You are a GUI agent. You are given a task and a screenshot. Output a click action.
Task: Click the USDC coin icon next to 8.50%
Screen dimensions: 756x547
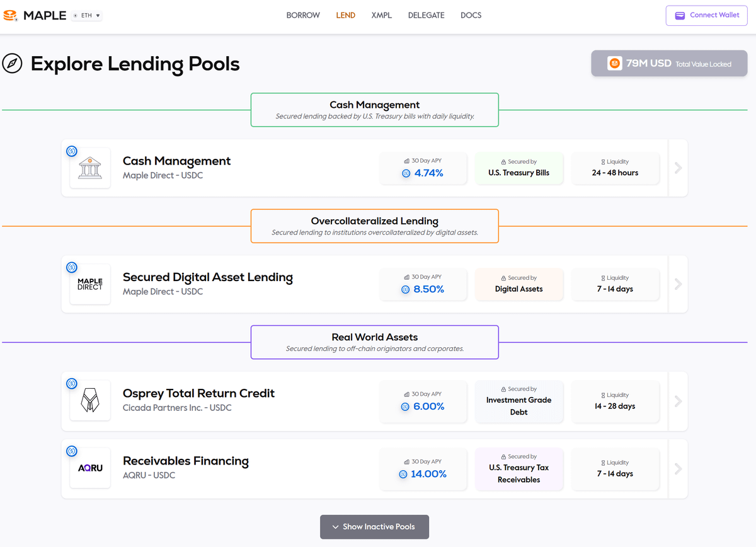click(406, 289)
